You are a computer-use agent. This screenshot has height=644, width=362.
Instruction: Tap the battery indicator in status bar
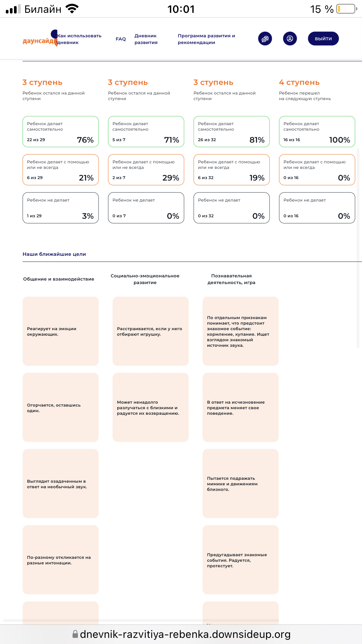click(x=347, y=9)
